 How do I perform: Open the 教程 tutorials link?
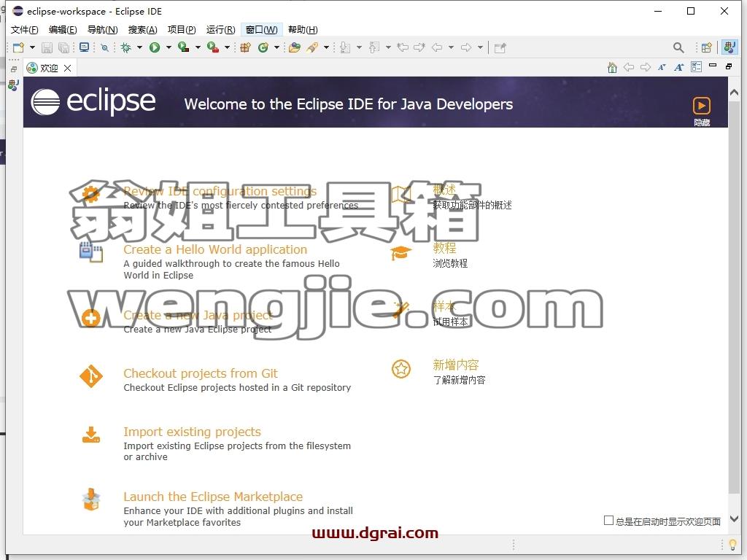pos(444,248)
